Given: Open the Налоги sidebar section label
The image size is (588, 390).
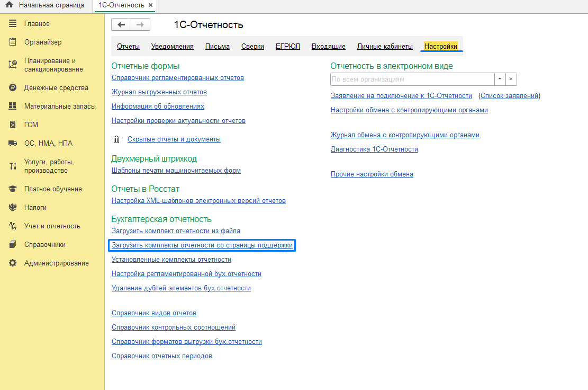Looking at the screenshot, I should coord(35,208).
